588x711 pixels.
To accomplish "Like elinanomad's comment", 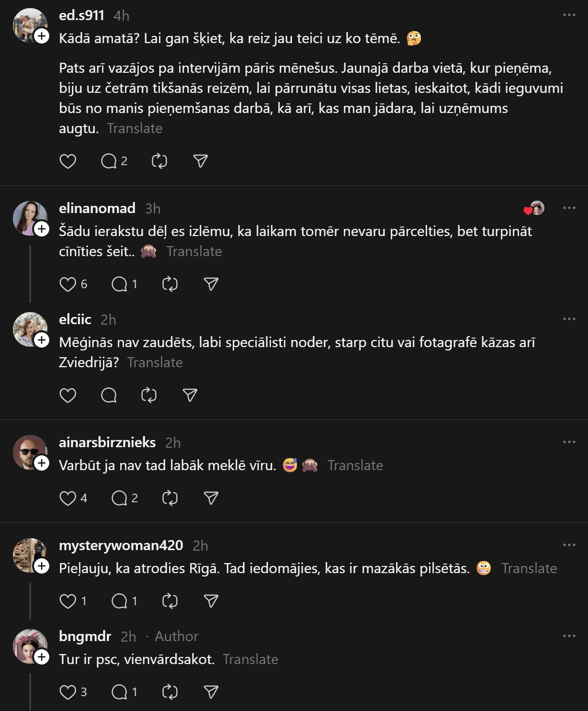I will pos(68,284).
